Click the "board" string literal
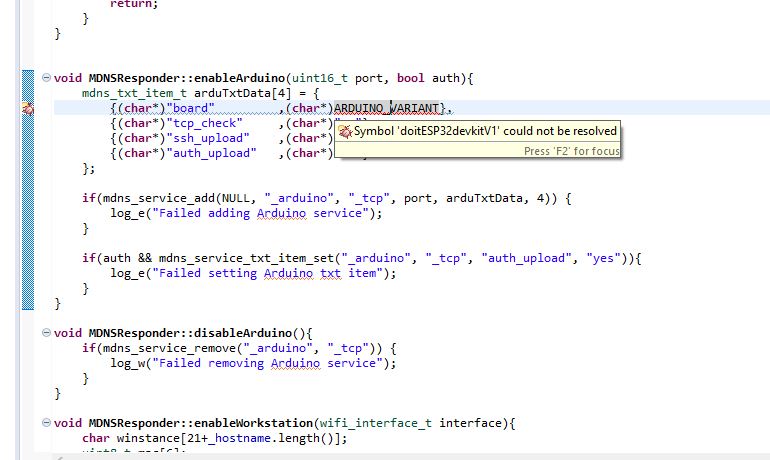Screen dimensions: 770x460 click(190, 108)
